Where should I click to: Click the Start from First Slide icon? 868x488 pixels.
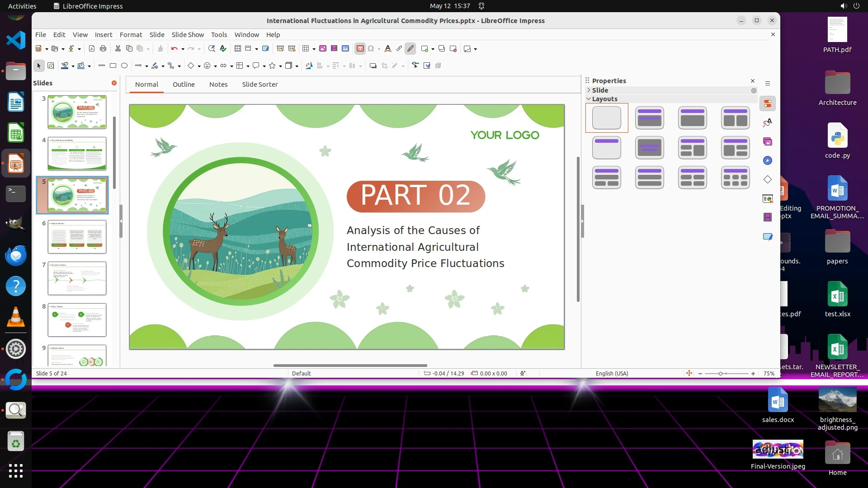280,49
